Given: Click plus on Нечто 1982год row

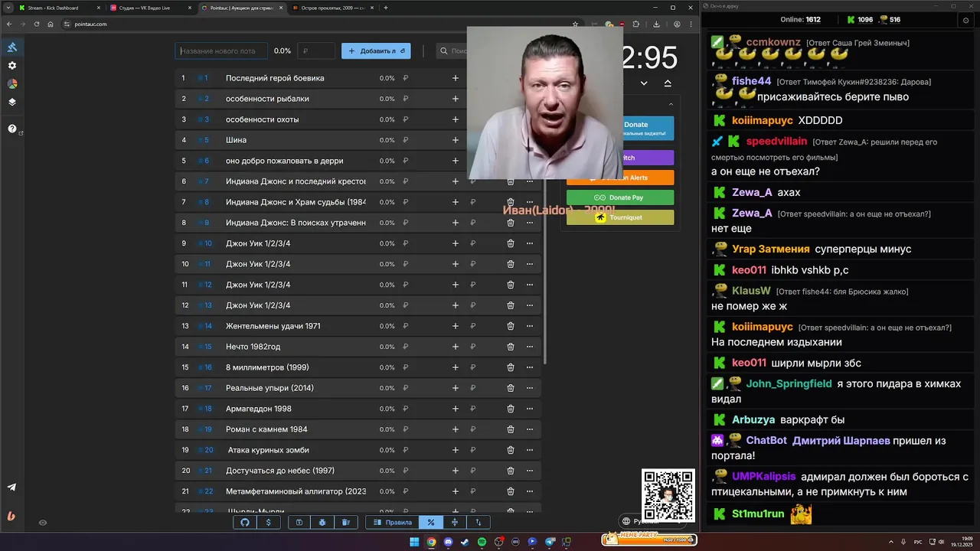Looking at the screenshot, I should point(456,347).
